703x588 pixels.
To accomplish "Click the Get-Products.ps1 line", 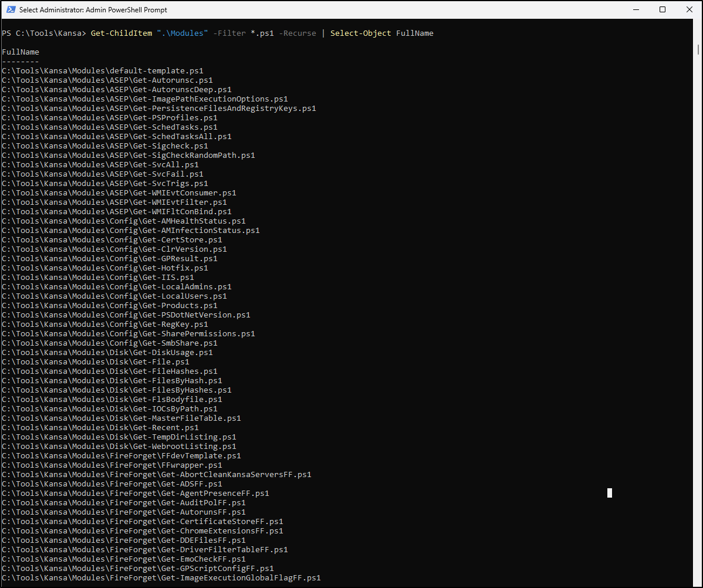I will click(x=110, y=306).
